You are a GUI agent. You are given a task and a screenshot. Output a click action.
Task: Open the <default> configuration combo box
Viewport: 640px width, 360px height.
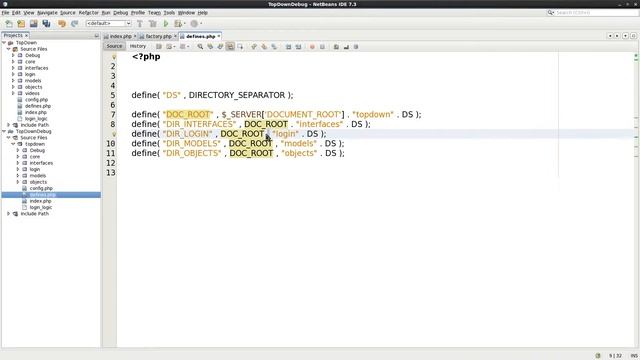click(109, 24)
